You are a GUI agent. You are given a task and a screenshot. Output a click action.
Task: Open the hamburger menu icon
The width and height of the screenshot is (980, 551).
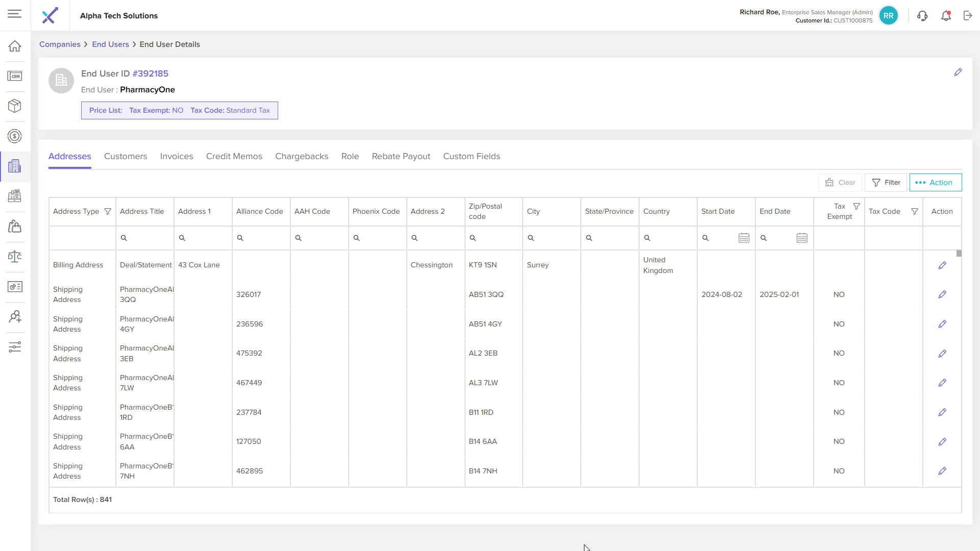pyautogui.click(x=15, y=14)
